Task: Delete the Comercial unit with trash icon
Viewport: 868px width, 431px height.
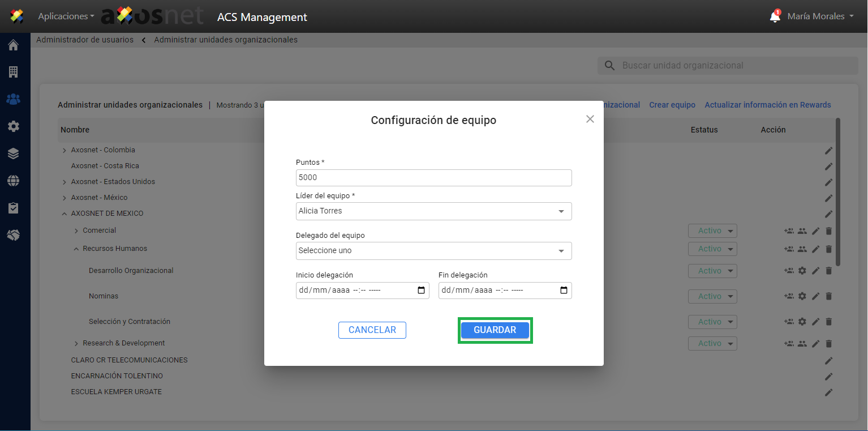Action: [829, 231]
